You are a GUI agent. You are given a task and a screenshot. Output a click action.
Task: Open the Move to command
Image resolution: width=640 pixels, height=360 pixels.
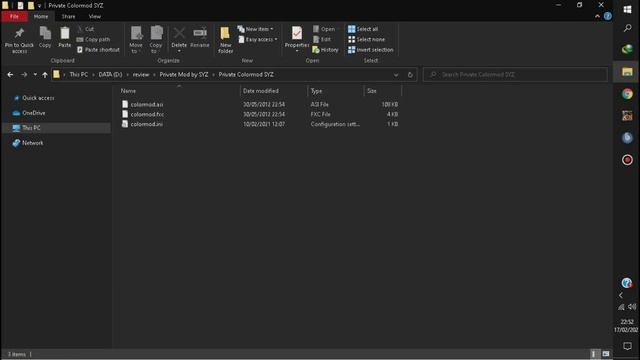pyautogui.click(x=136, y=40)
